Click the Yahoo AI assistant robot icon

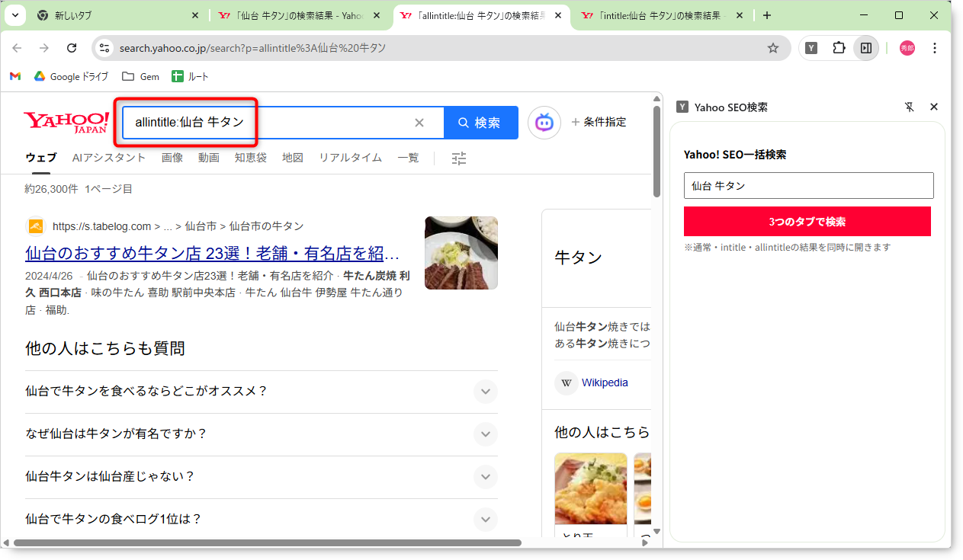(x=544, y=123)
